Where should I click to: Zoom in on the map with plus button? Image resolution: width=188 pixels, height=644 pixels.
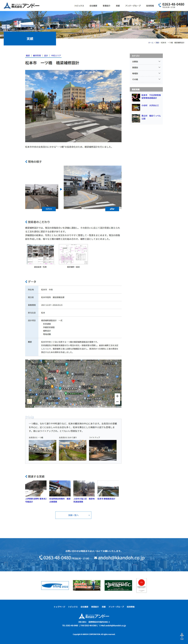coord(117,396)
